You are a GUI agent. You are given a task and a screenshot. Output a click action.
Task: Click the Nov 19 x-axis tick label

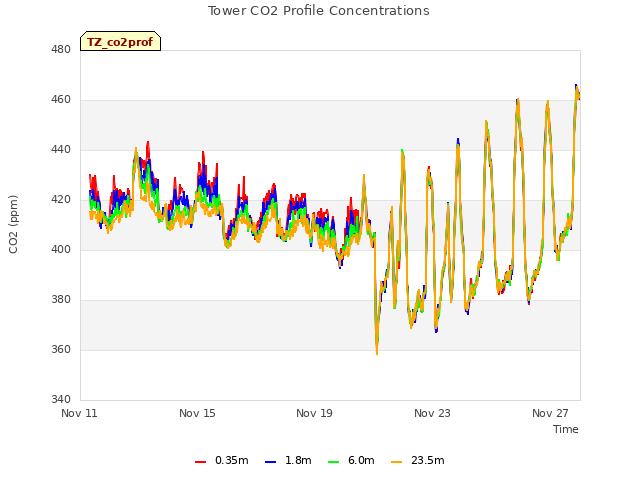point(314,413)
